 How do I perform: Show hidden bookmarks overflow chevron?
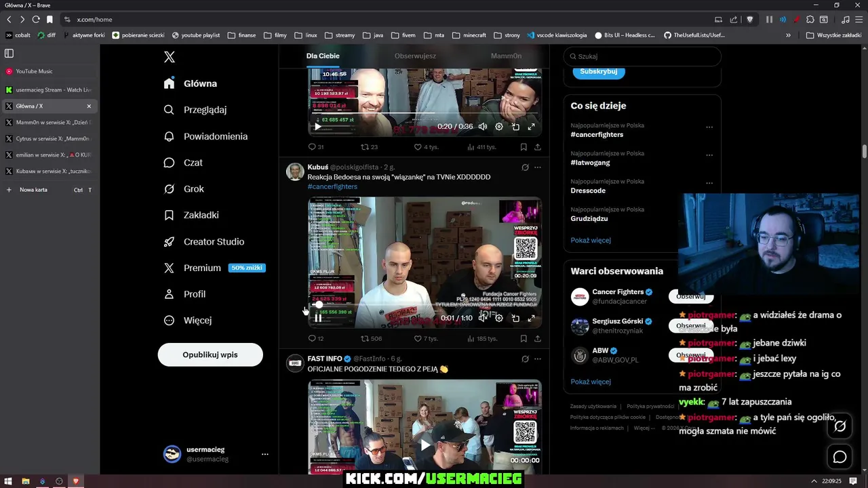pyautogui.click(x=788, y=35)
